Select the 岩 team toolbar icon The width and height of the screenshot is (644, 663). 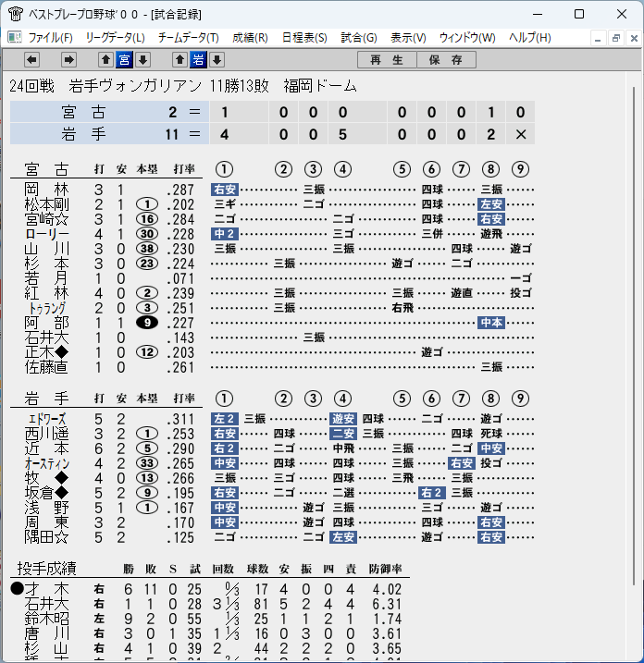(198, 60)
